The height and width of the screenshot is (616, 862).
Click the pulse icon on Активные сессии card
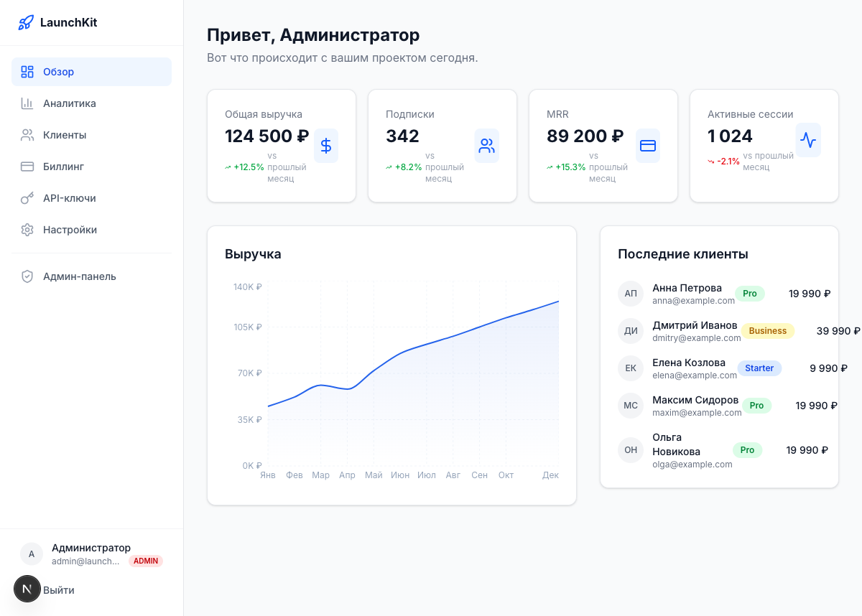[808, 141]
